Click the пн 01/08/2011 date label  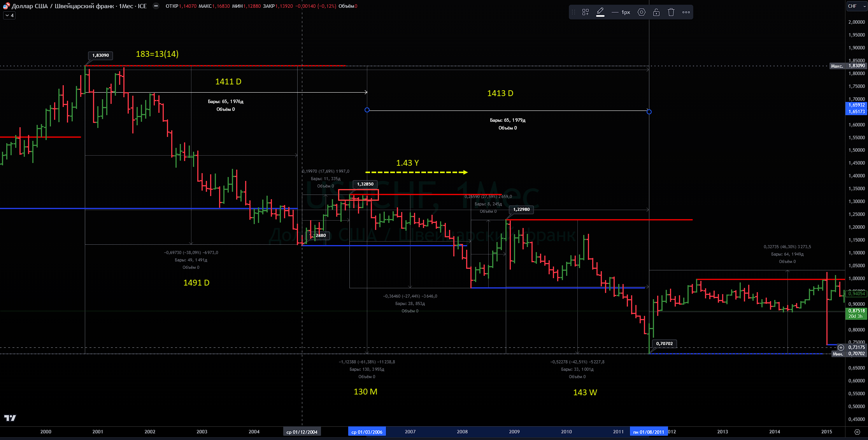pyautogui.click(x=649, y=432)
